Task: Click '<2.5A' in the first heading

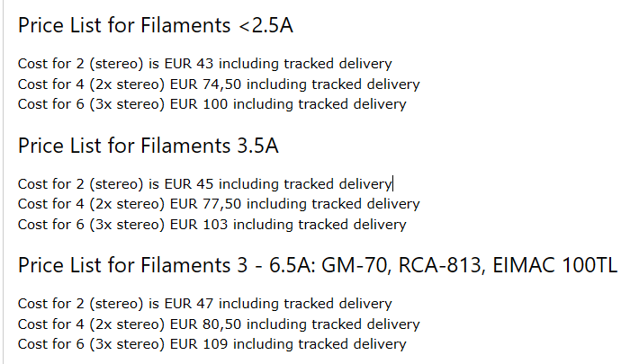Action: 265,25
